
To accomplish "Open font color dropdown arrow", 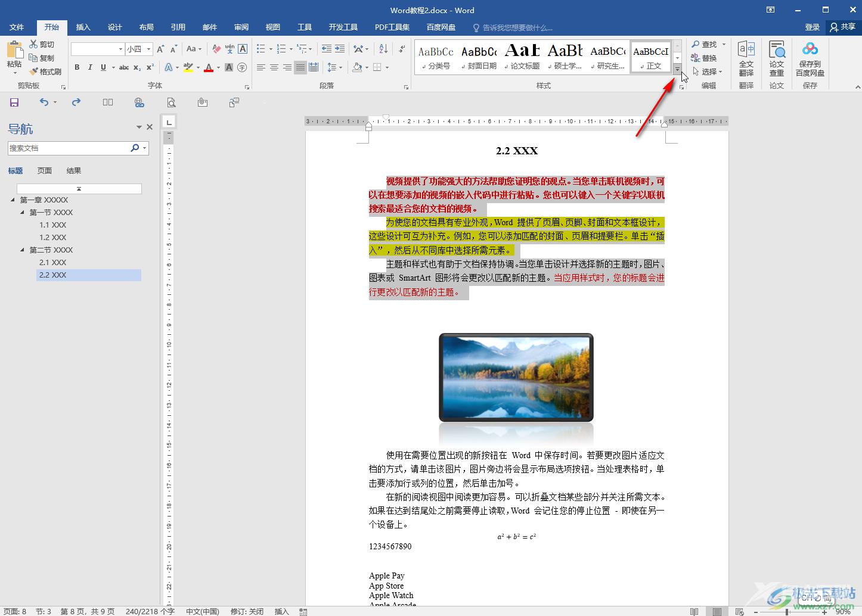I will 218,67.
